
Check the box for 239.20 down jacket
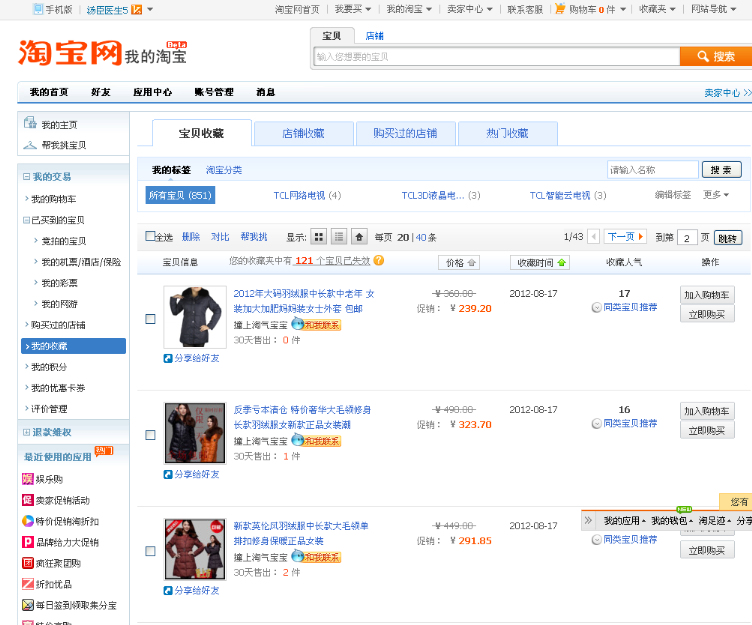point(150,319)
